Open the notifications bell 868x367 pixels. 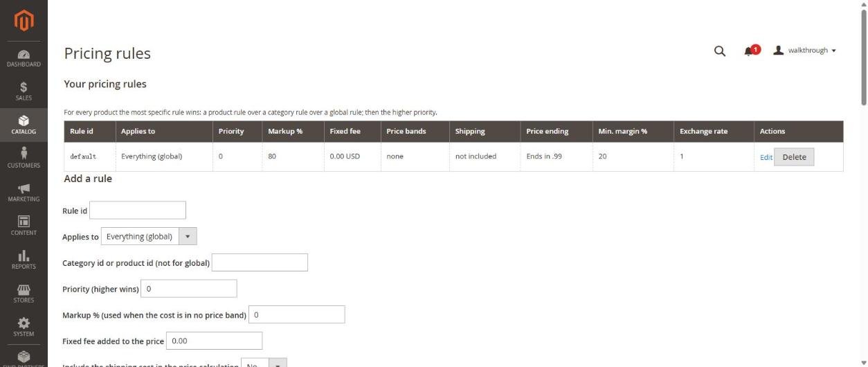tap(751, 51)
